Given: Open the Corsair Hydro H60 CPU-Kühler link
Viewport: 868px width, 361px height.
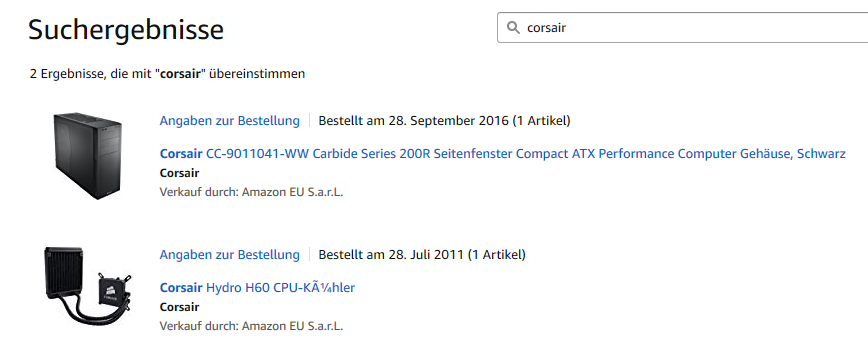Looking at the screenshot, I should (257, 288).
